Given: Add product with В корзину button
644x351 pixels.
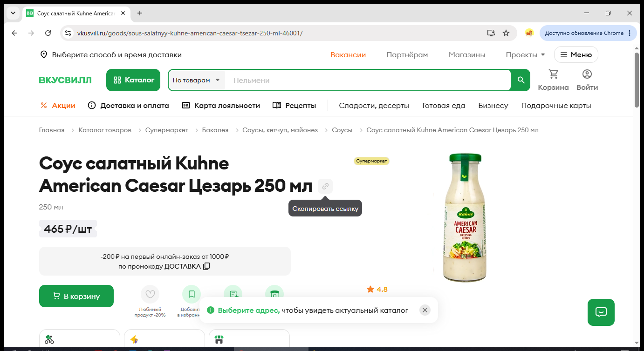Looking at the screenshot, I should point(76,296).
